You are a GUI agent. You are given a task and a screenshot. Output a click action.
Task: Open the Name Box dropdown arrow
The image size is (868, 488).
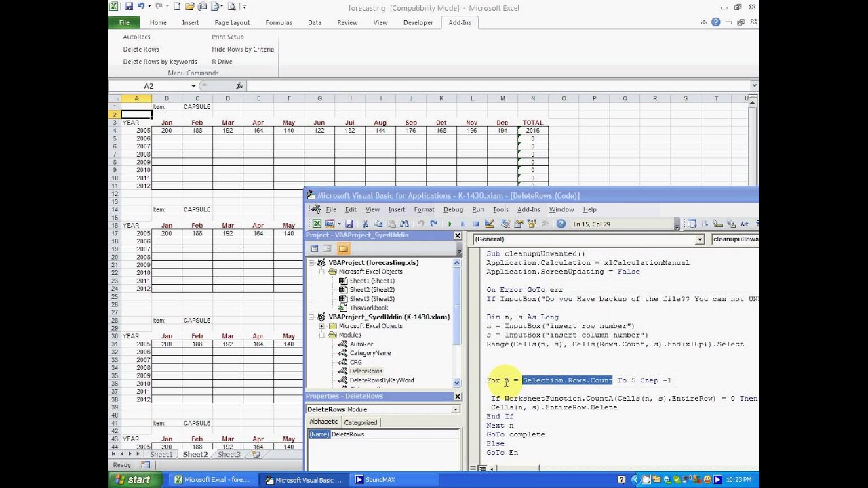click(193, 86)
